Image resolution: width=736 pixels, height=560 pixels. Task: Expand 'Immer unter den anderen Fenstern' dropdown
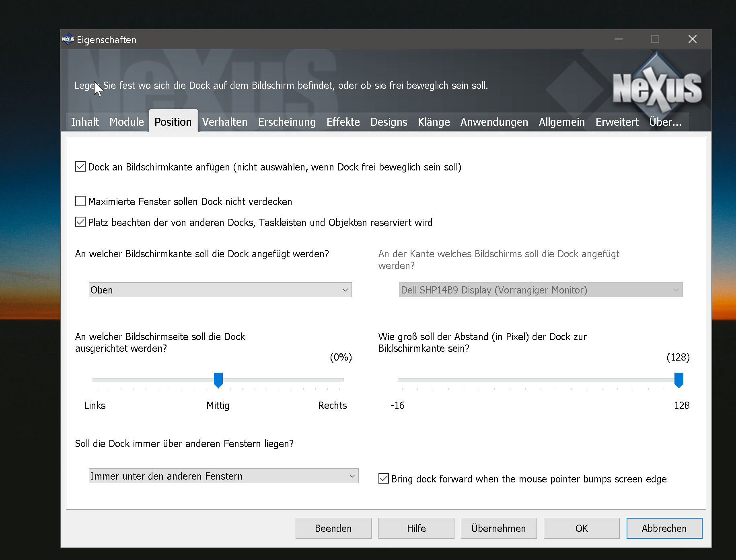223,476
